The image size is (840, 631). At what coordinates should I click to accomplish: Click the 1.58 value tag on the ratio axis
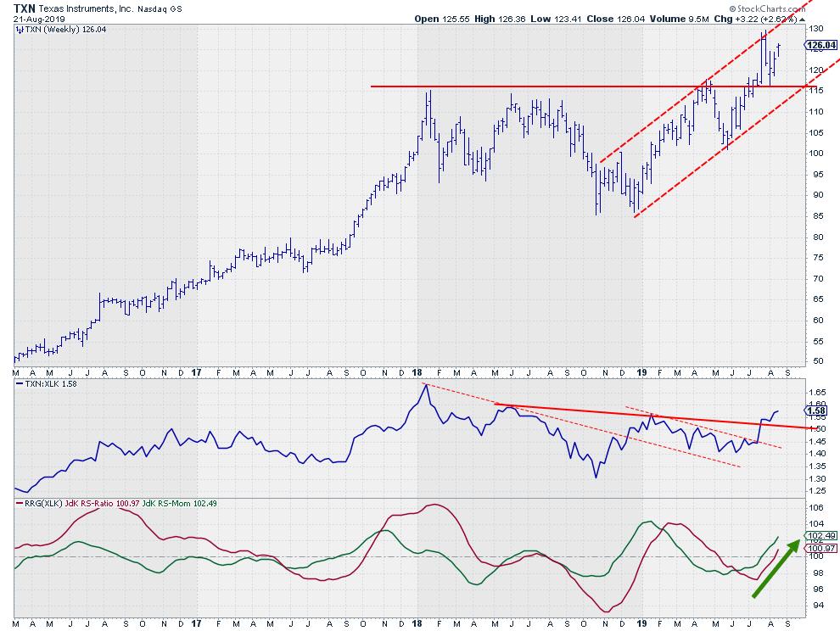(817, 410)
